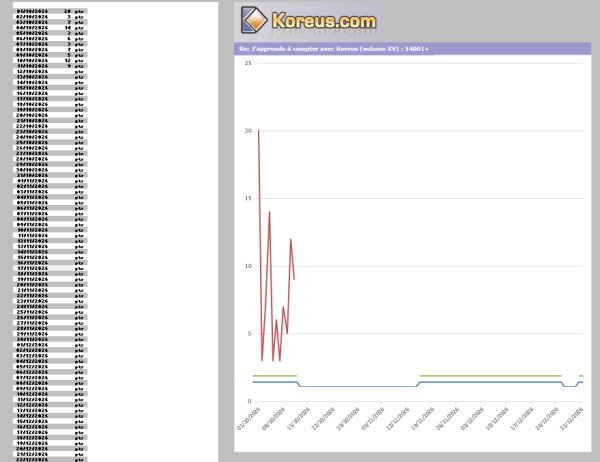Select the date cell 21/11/2026
This screenshot has width=600, height=462.
[32, 290]
